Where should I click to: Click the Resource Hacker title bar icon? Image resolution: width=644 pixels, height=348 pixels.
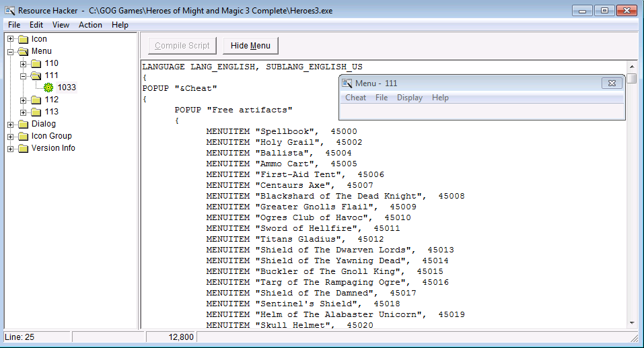[x=9, y=11]
